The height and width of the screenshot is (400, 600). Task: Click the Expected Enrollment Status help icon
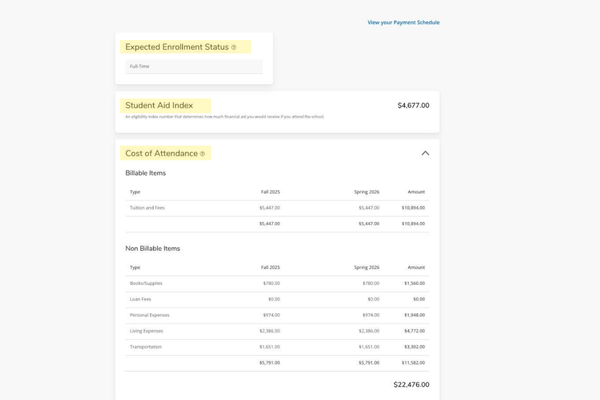tap(234, 47)
